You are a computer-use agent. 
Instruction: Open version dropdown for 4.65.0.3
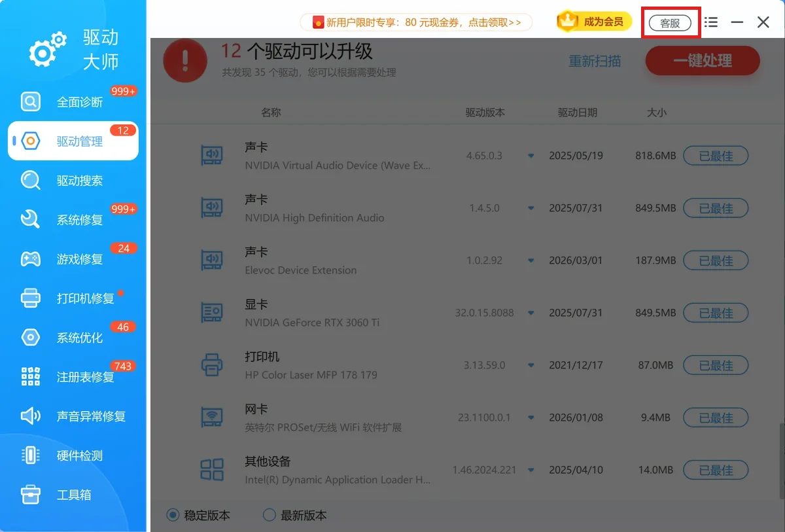[x=531, y=156]
